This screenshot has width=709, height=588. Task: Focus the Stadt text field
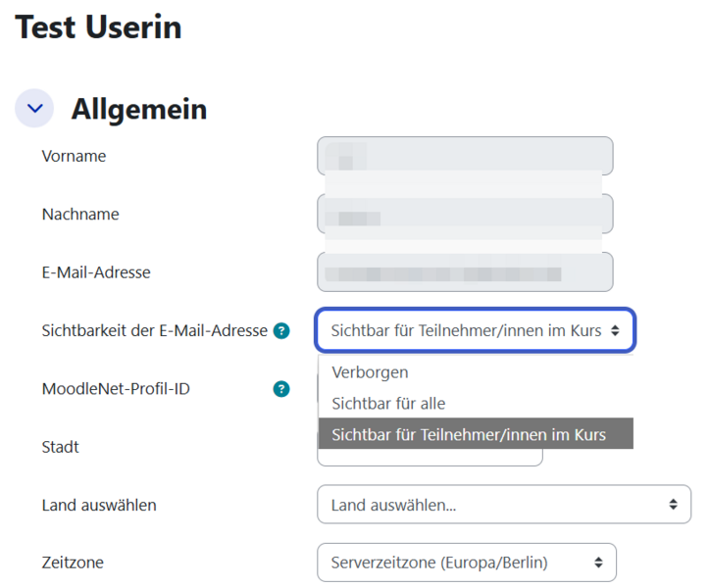(x=430, y=457)
